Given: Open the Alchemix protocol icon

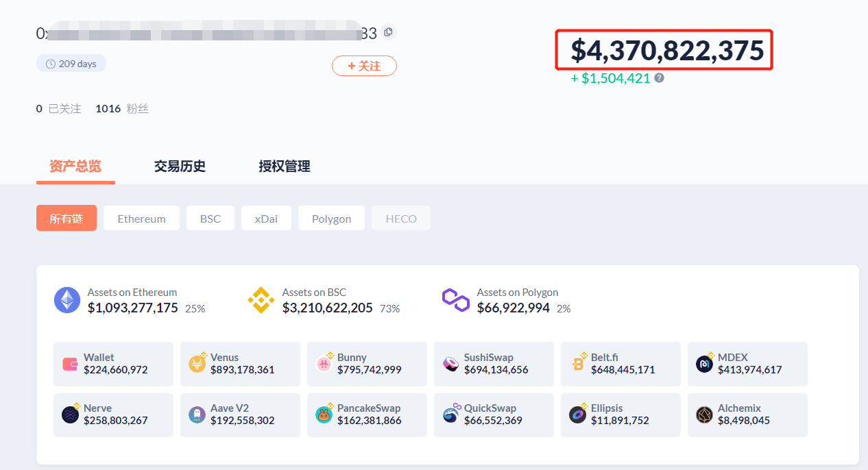Looking at the screenshot, I should tap(703, 415).
